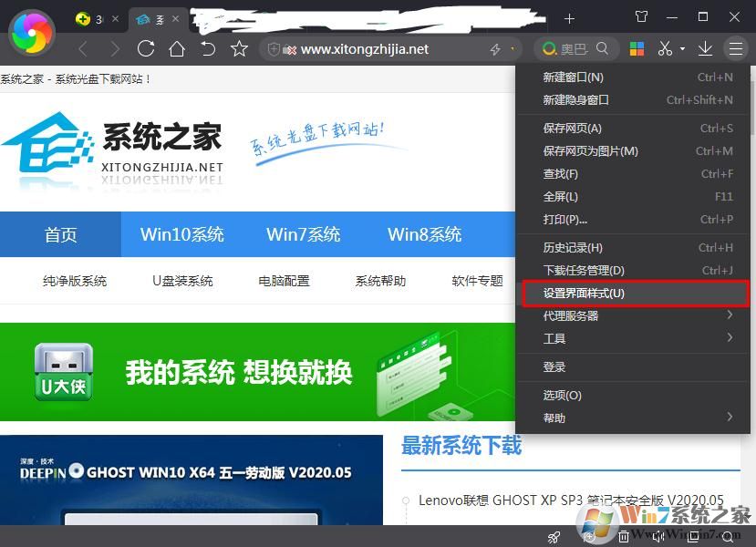
Task: Click the download manager arrow icon in toolbar
Action: 706,48
